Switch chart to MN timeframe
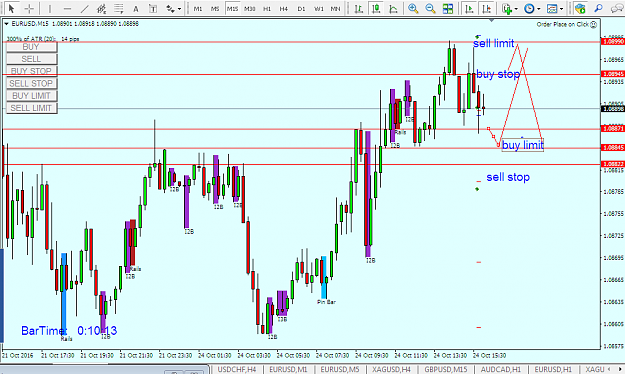This screenshot has height=374, width=625. (335, 8)
